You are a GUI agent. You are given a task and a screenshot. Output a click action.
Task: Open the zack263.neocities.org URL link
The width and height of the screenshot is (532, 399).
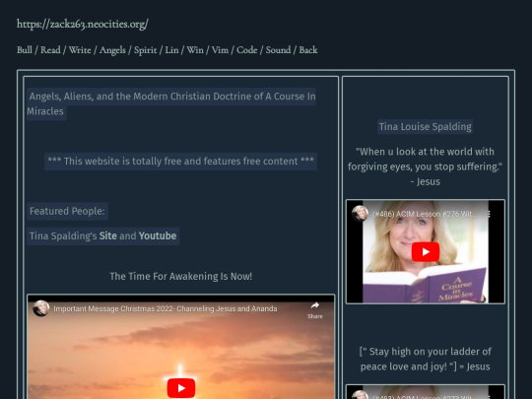tap(83, 24)
